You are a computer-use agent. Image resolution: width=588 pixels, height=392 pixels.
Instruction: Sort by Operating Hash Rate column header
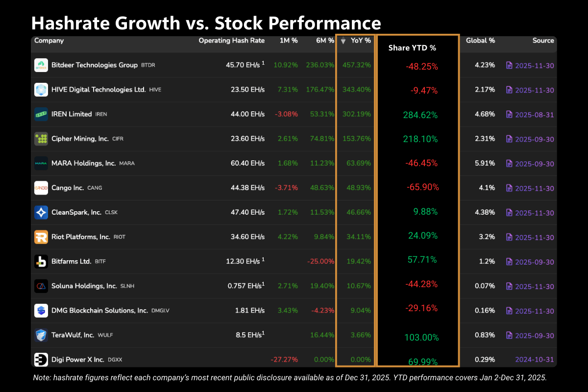(x=231, y=41)
